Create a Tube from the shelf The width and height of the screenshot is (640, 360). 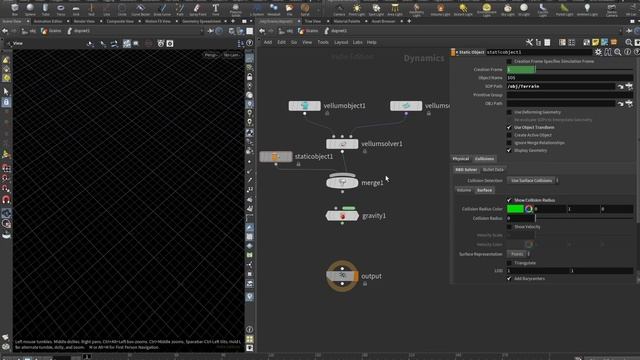click(45, 9)
